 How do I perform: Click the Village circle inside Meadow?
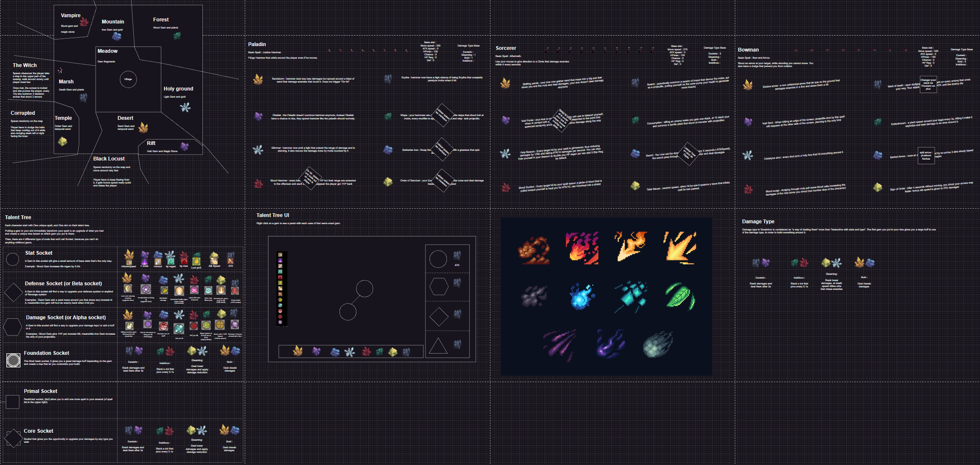click(128, 79)
